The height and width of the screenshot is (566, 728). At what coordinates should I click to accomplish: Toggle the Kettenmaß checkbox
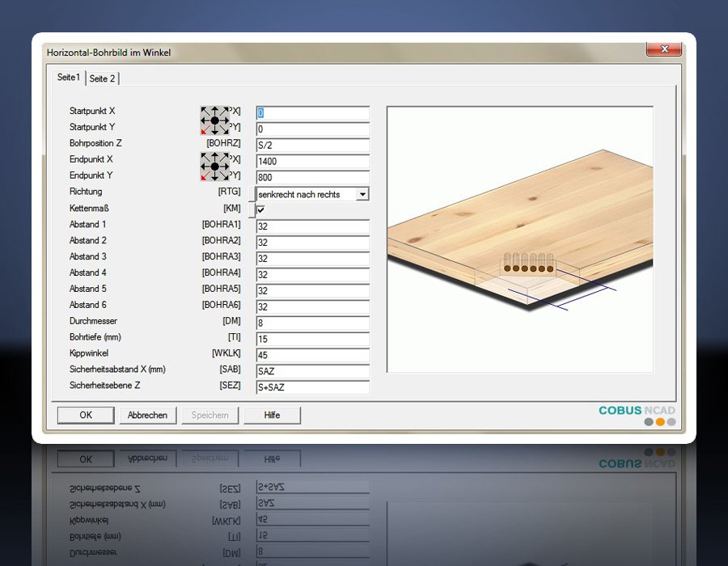pos(261,209)
